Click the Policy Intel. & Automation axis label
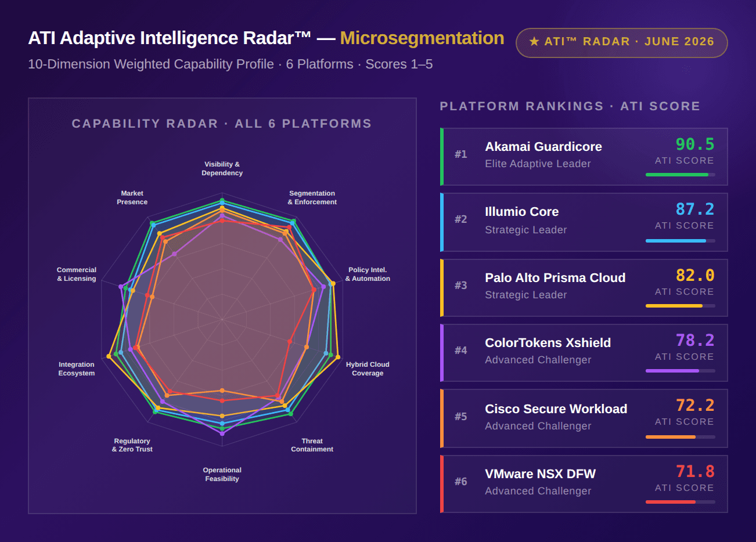The width and height of the screenshot is (756, 542). tap(368, 274)
